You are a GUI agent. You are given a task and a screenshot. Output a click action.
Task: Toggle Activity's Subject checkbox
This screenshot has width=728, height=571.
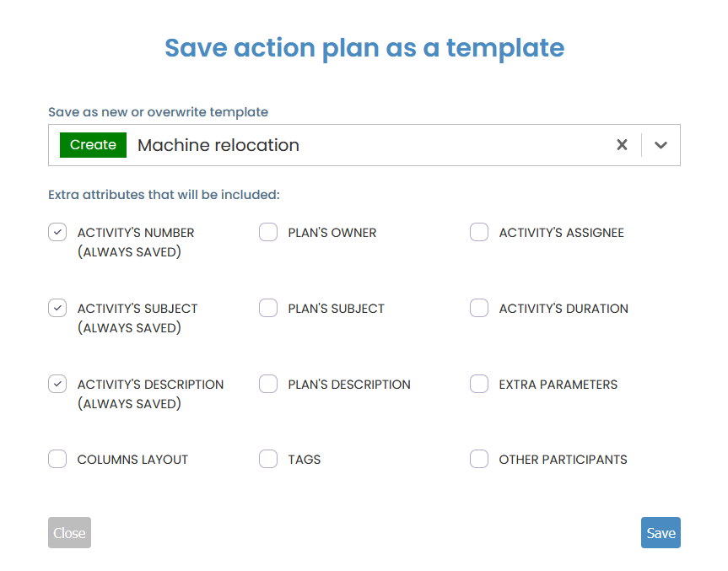57,309
